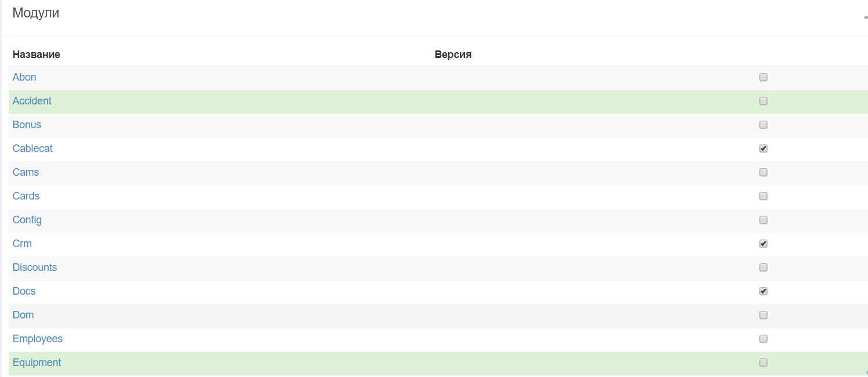The width and height of the screenshot is (868, 377).
Task: Uncheck the Cablecat module checkbox
Action: [x=763, y=148]
